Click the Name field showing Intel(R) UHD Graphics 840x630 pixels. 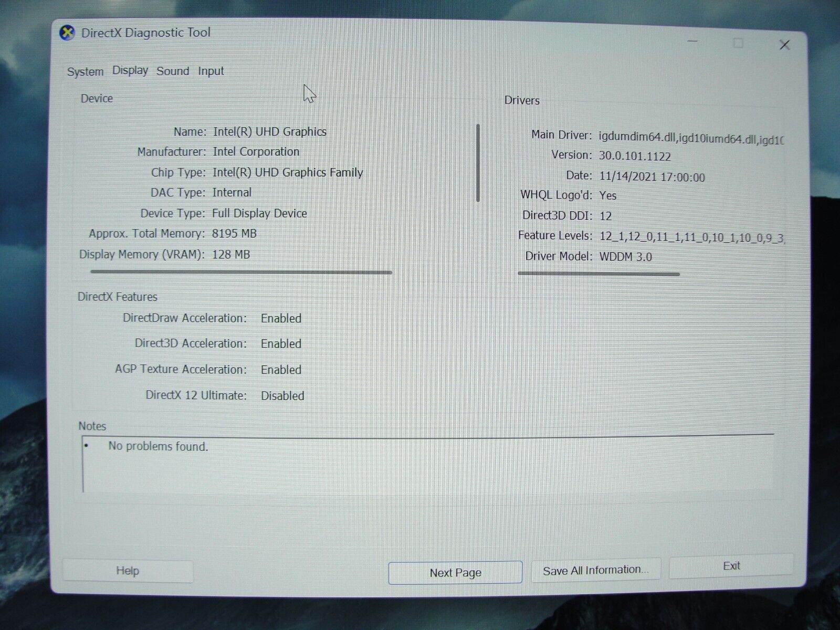[269, 132]
